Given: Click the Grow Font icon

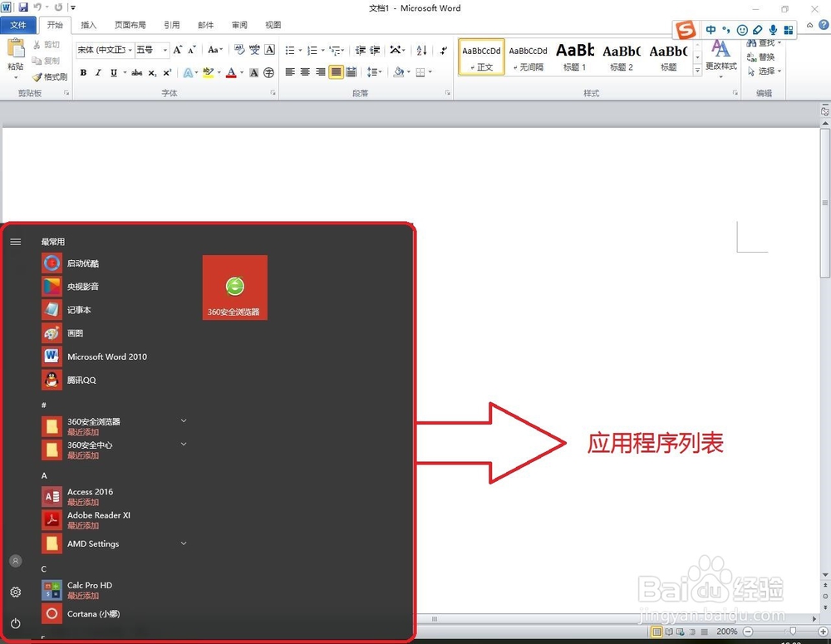Looking at the screenshot, I should click(178, 50).
